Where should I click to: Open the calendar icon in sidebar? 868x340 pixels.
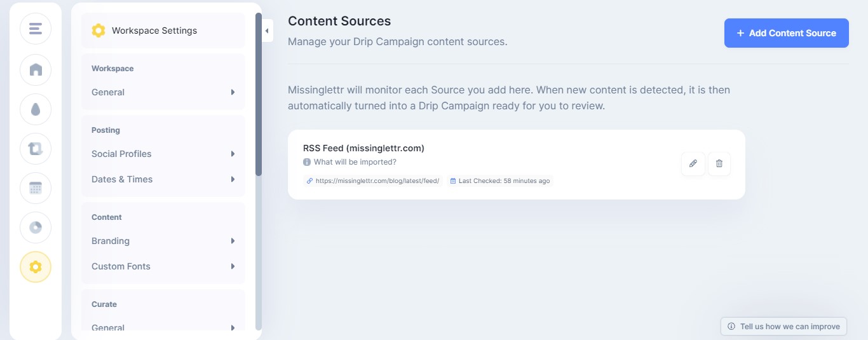[36, 187]
